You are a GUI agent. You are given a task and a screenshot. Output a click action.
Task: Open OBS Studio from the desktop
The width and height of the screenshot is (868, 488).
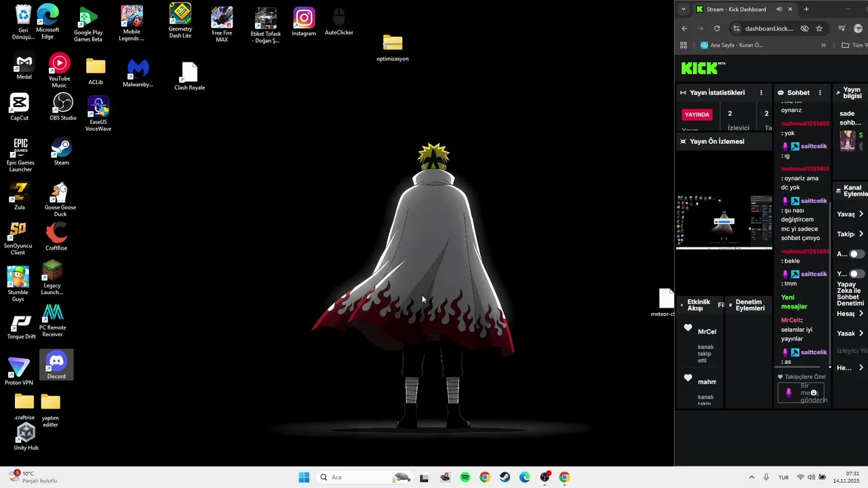(62, 107)
